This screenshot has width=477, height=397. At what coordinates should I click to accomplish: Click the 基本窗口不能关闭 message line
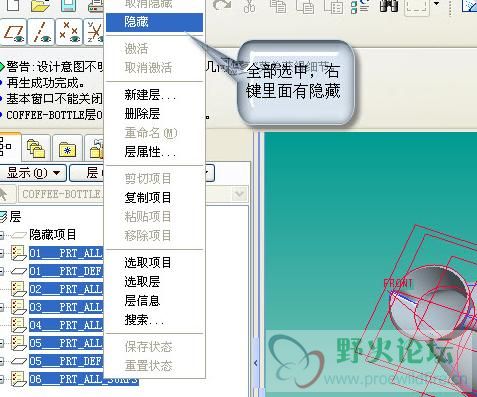[x=54, y=99]
